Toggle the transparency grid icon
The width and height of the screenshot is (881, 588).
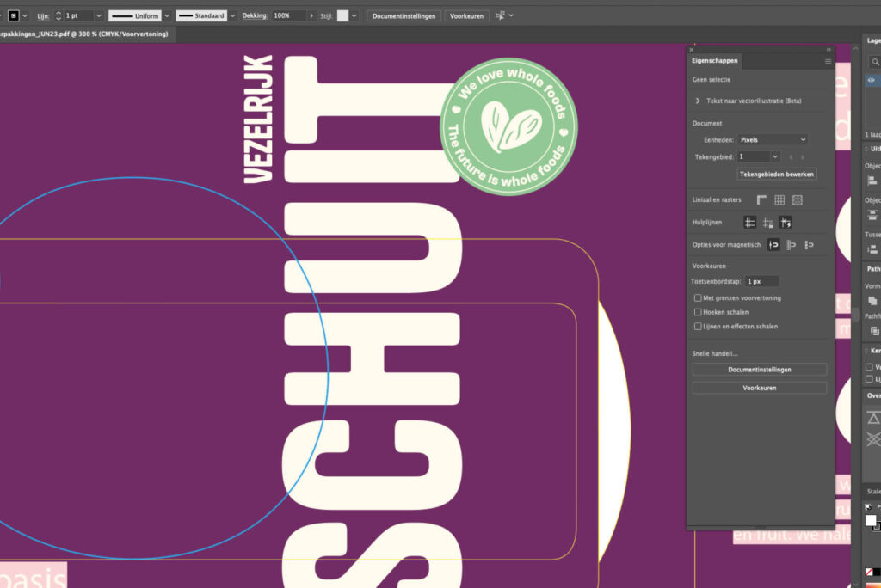(x=798, y=199)
